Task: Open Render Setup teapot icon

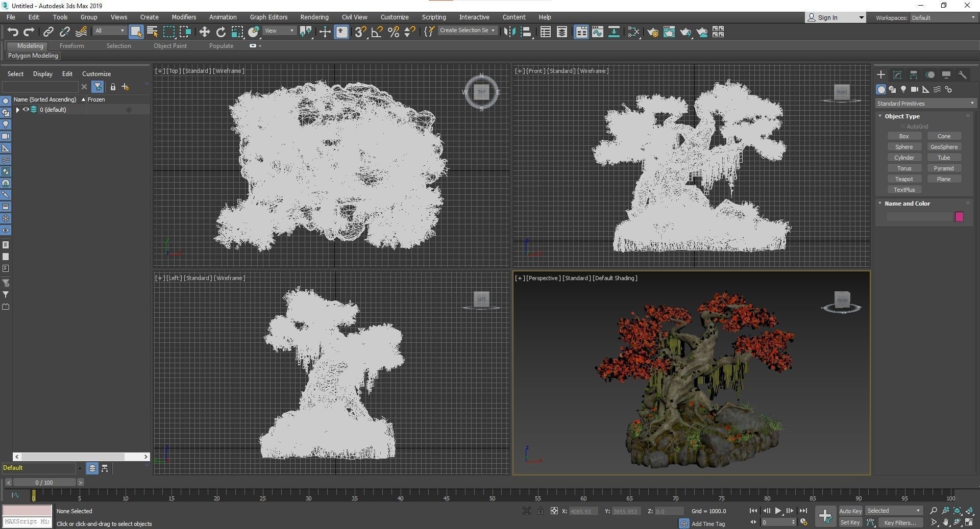Action: (x=652, y=32)
